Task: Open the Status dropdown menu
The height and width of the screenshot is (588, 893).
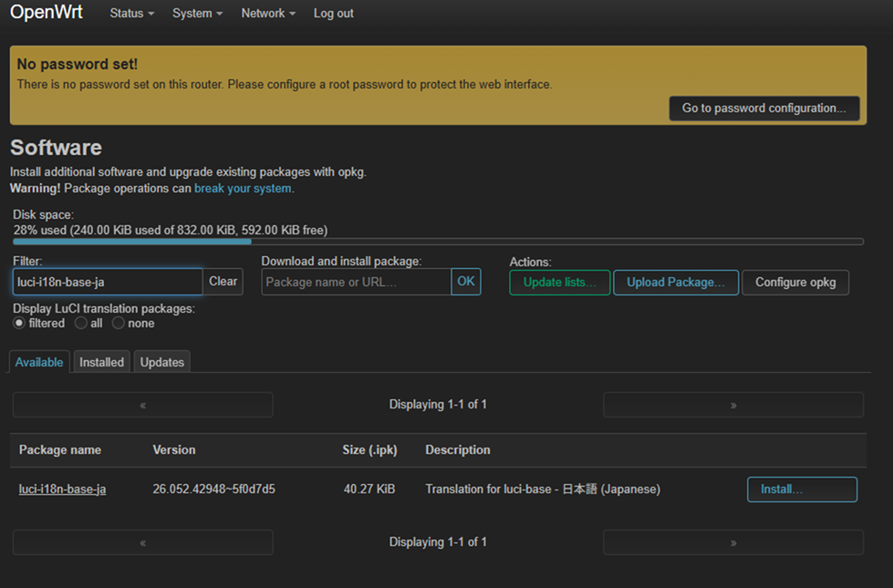Action: tap(131, 13)
